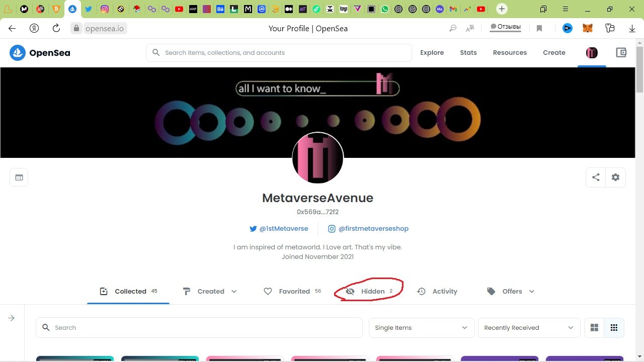Image resolution: width=644 pixels, height=362 pixels.
Task: Focus the OpenSea top search field
Action: point(279,52)
